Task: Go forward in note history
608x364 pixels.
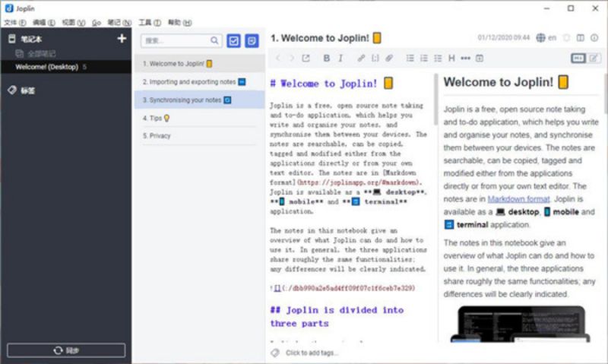Action: coord(292,59)
